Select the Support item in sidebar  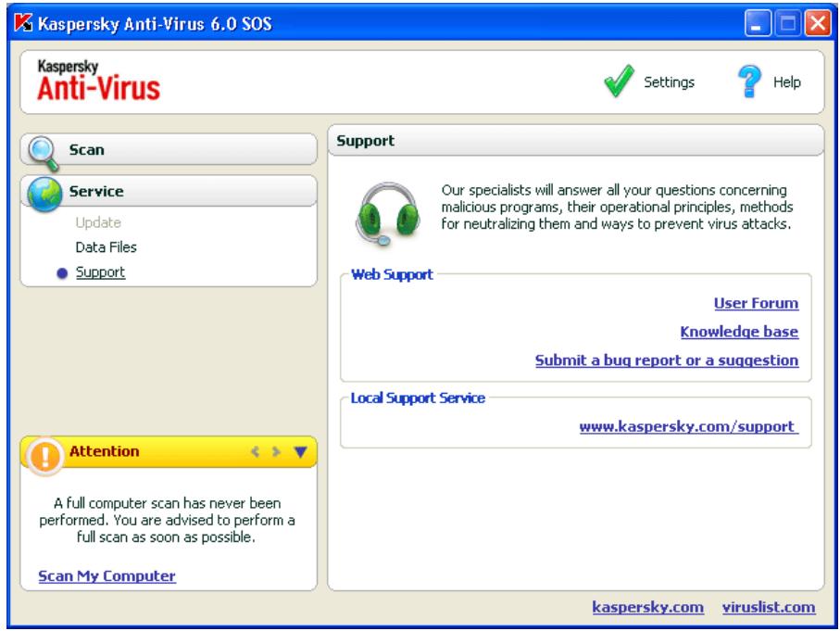100,272
